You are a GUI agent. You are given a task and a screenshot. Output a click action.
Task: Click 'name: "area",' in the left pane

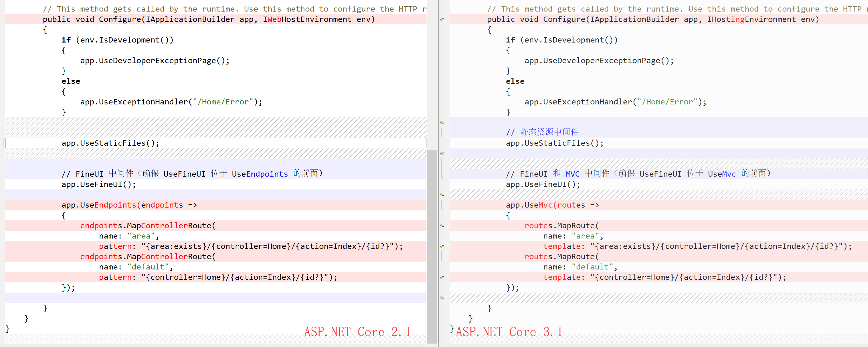point(129,236)
